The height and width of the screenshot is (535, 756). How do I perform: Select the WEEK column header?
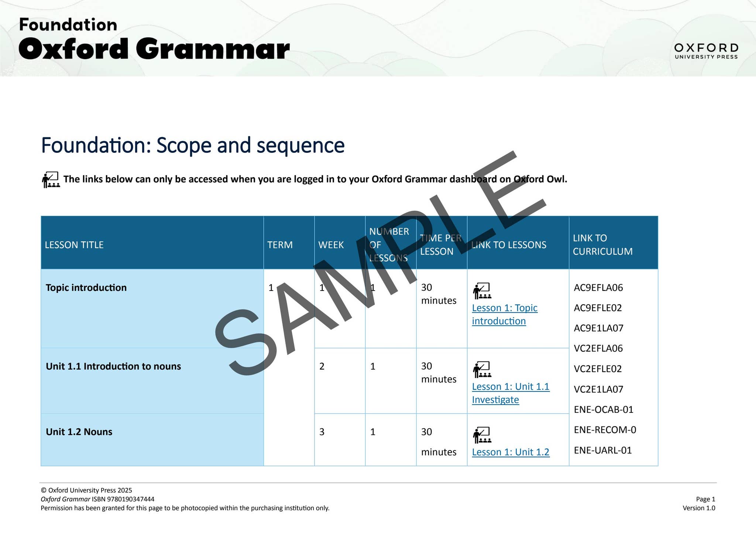click(x=330, y=245)
